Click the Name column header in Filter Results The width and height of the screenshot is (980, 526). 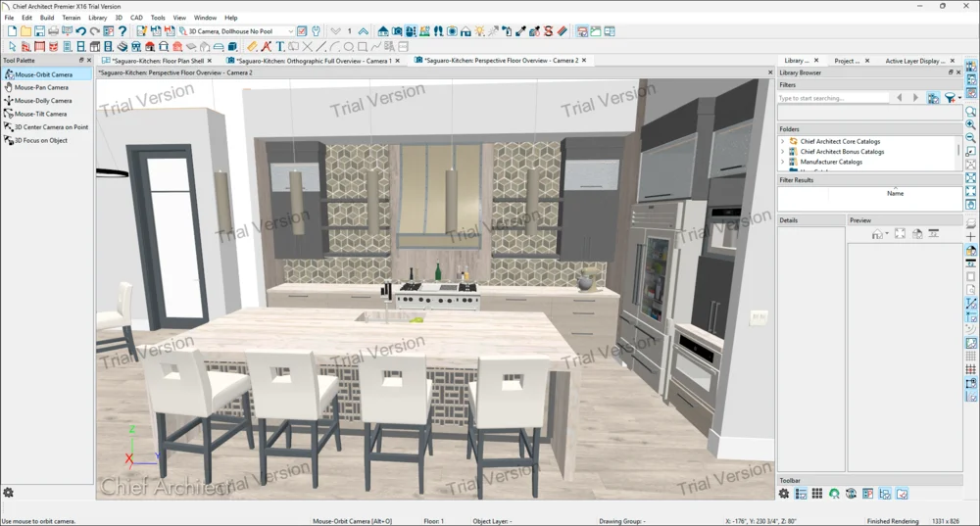pos(895,194)
